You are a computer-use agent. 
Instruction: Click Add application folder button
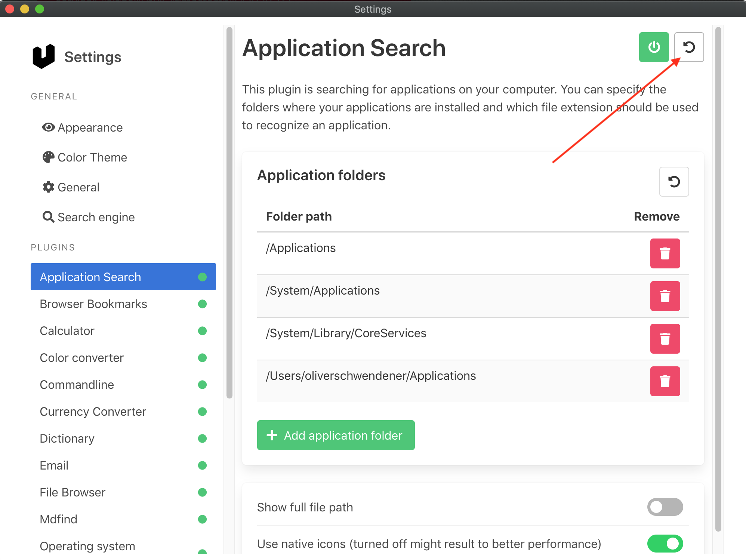click(336, 435)
